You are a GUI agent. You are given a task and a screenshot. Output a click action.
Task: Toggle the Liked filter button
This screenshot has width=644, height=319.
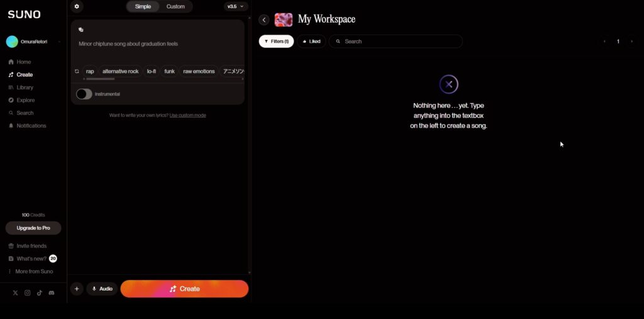[x=311, y=42]
